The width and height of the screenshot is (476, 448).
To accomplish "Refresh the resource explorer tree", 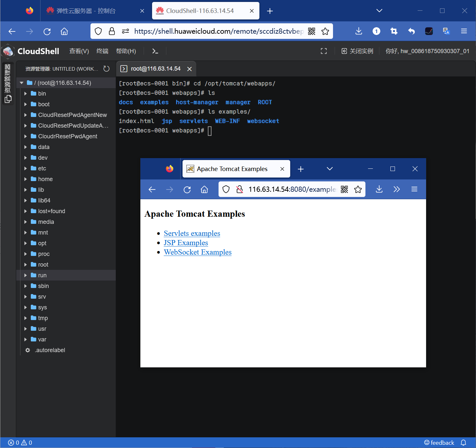I will coord(106,69).
